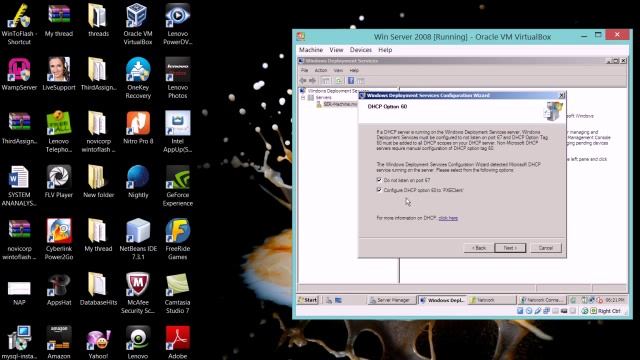Image resolution: width=640 pixels, height=360 pixels.
Task: Click the back arrow in WDS toolbar
Action: point(303,80)
